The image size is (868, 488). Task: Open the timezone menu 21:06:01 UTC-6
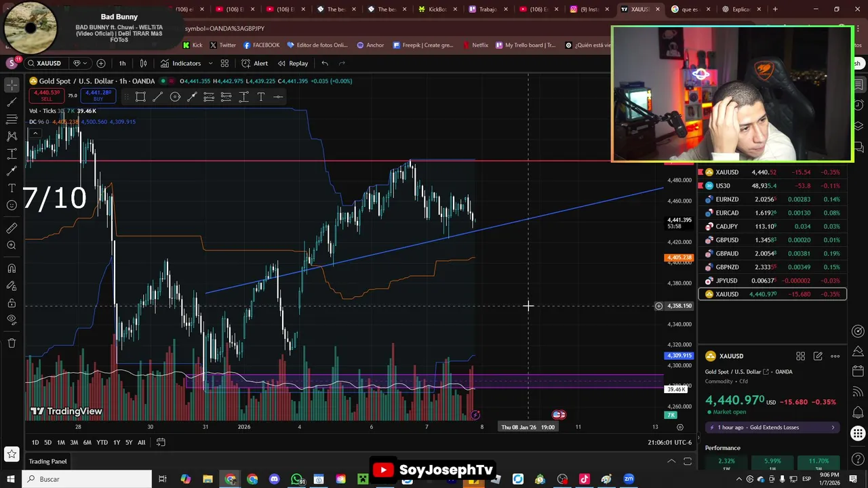click(669, 443)
